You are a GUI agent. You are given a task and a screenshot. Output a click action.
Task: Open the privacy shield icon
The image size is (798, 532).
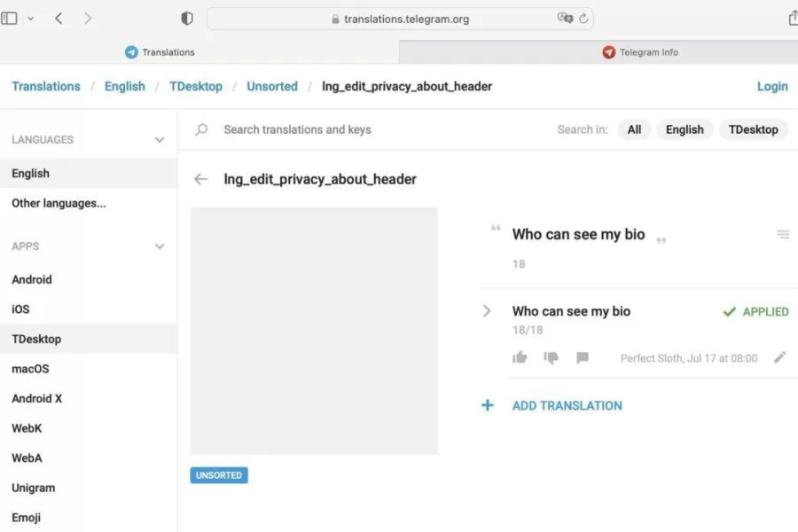click(x=187, y=19)
